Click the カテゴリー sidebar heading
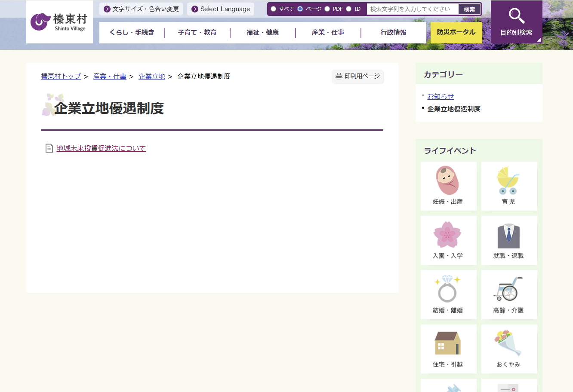The width and height of the screenshot is (573, 392). pyautogui.click(x=443, y=75)
